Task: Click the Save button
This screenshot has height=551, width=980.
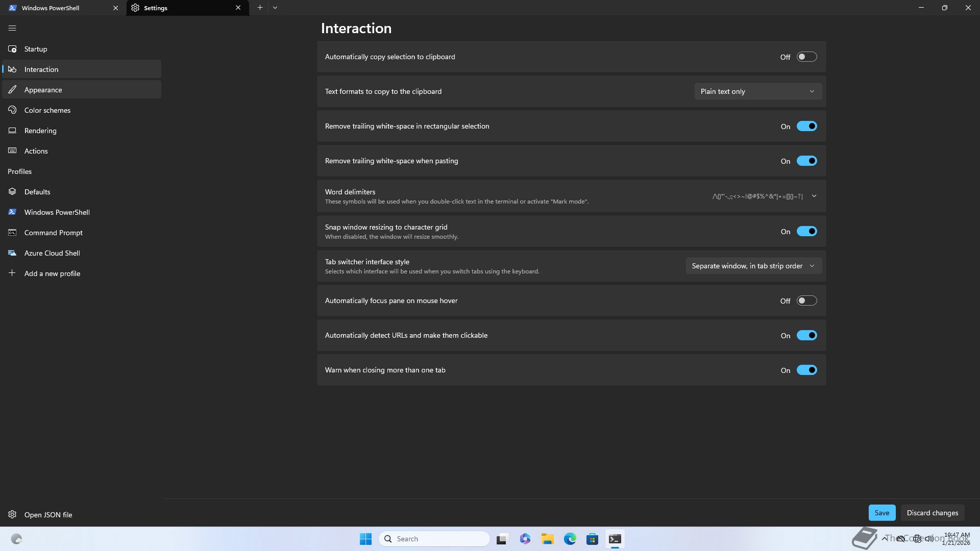Action: click(x=881, y=513)
